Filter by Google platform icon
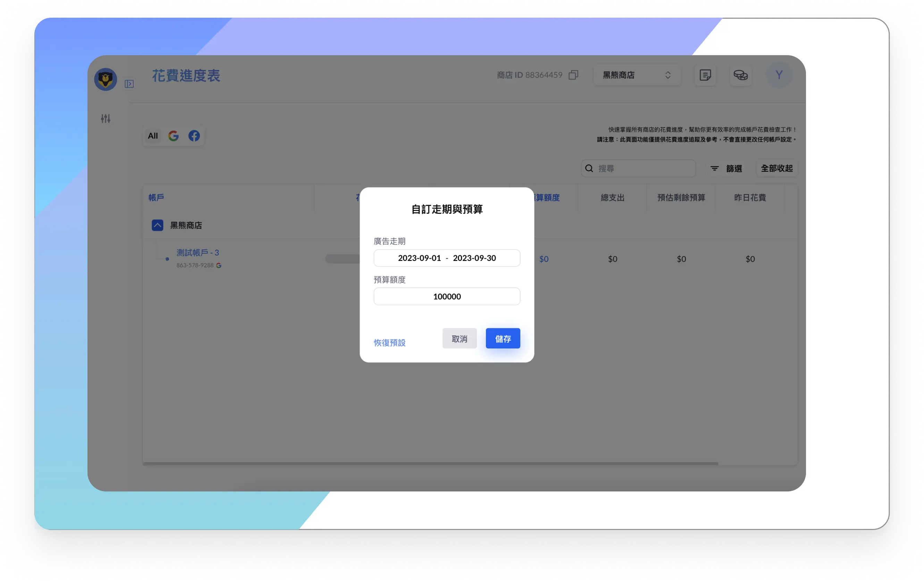The height and width of the screenshot is (581, 924). coord(174,136)
